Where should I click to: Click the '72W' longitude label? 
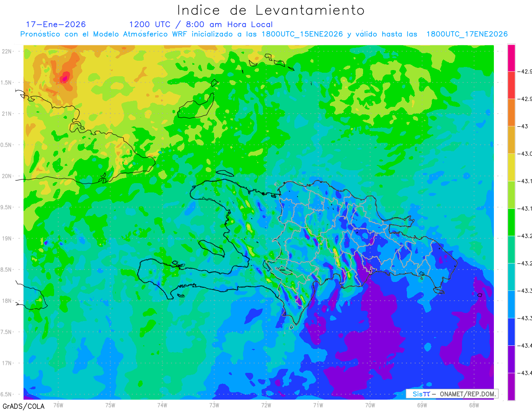[x=266, y=404]
